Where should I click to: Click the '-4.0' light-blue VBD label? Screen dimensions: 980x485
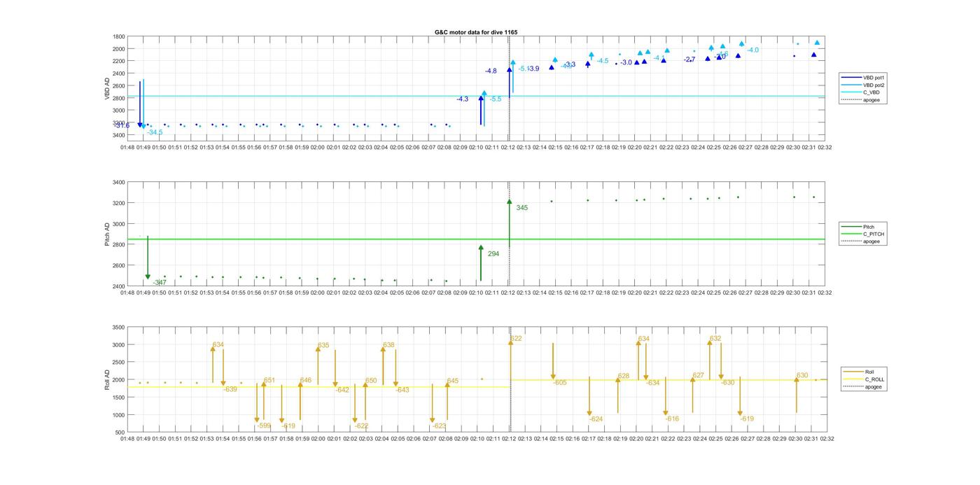coord(752,50)
